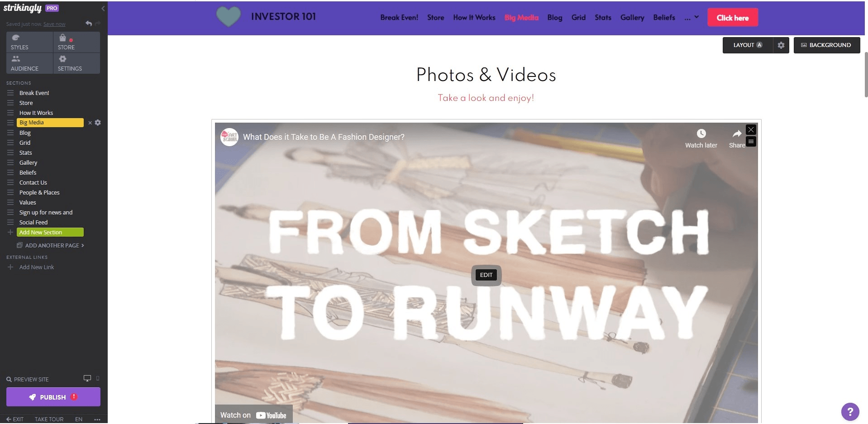
Task: Switch to desktop preview mode icon
Action: coord(87,378)
